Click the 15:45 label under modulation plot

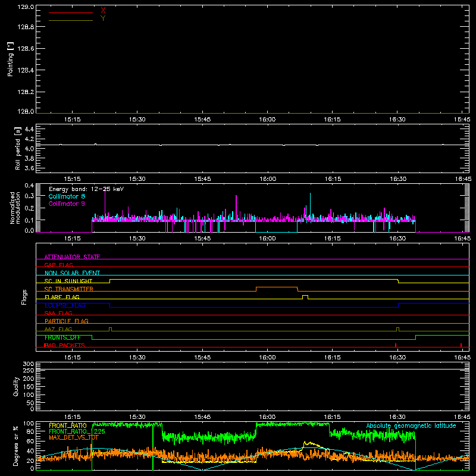tap(202, 239)
